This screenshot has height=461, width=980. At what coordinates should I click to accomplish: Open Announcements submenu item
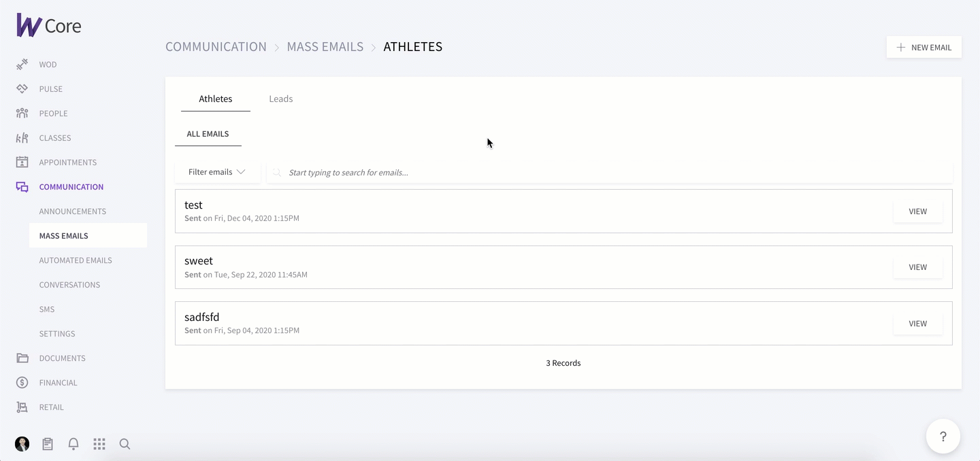73,211
